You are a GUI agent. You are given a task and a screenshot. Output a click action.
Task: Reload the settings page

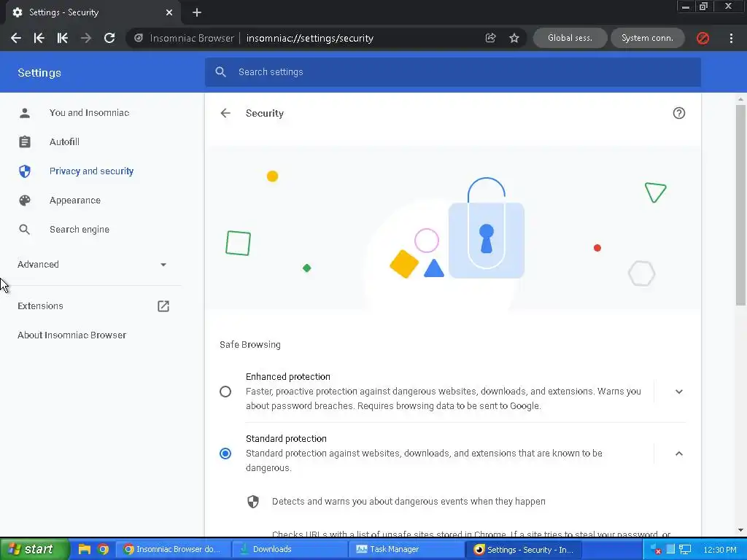[x=109, y=38]
